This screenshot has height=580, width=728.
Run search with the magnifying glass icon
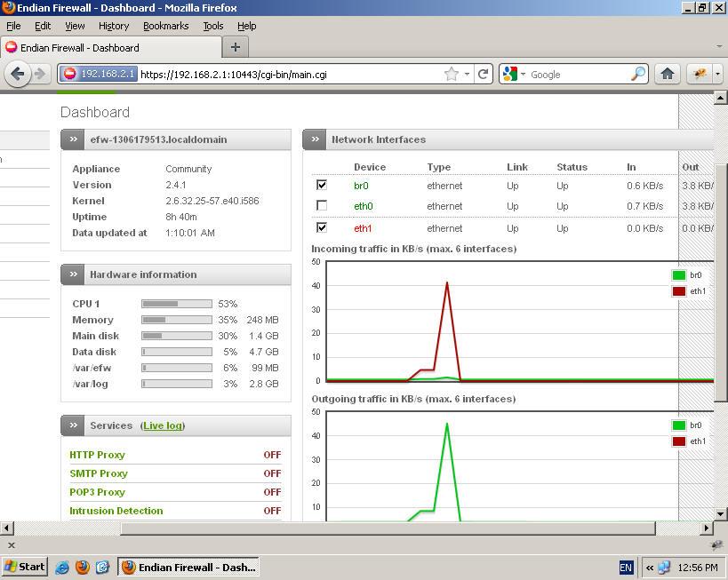638,74
